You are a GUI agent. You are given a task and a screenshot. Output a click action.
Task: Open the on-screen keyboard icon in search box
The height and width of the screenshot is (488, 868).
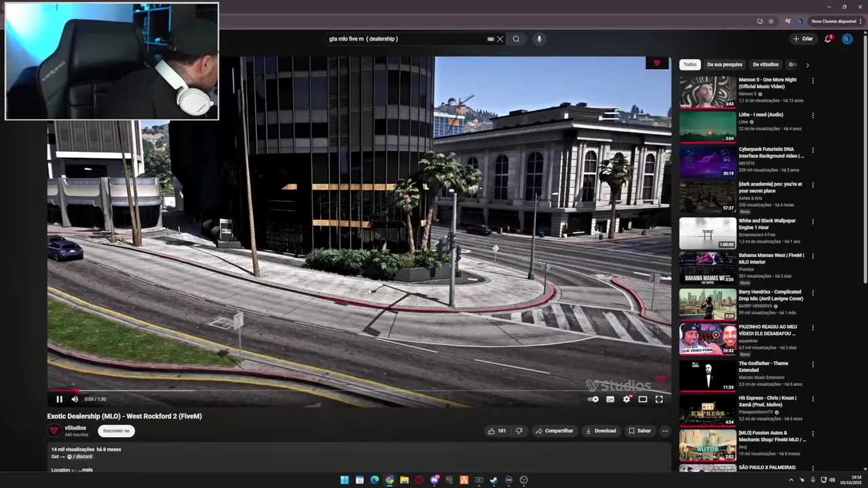tap(490, 39)
